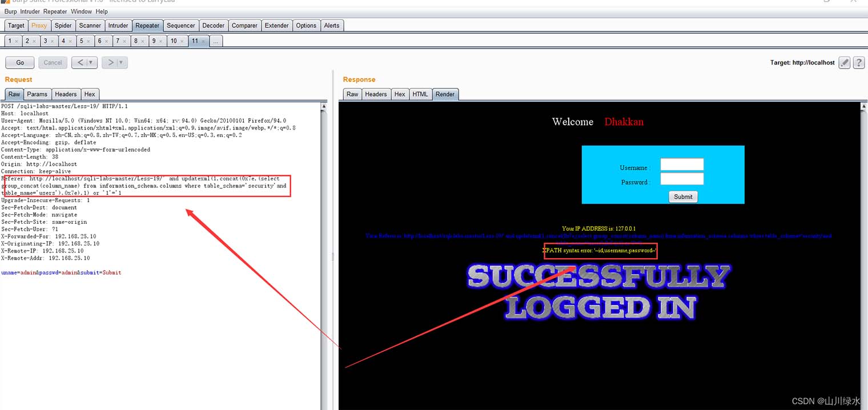The image size is (868, 410).
Task: Click the uname=admin POST body line
Action: point(61,272)
